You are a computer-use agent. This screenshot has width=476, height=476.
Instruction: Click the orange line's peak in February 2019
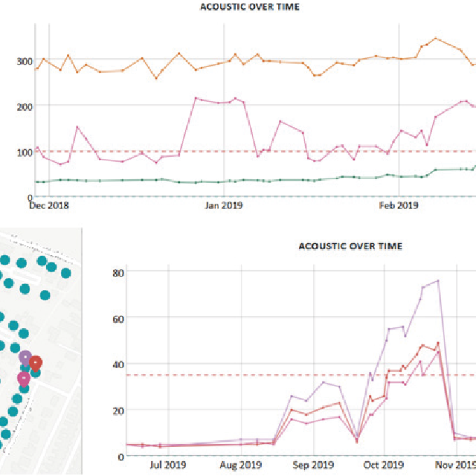pos(436,38)
